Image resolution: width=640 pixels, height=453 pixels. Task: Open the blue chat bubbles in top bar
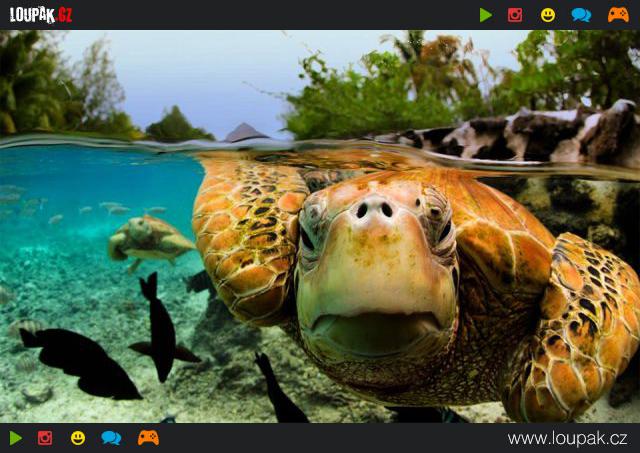pyautogui.click(x=581, y=15)
